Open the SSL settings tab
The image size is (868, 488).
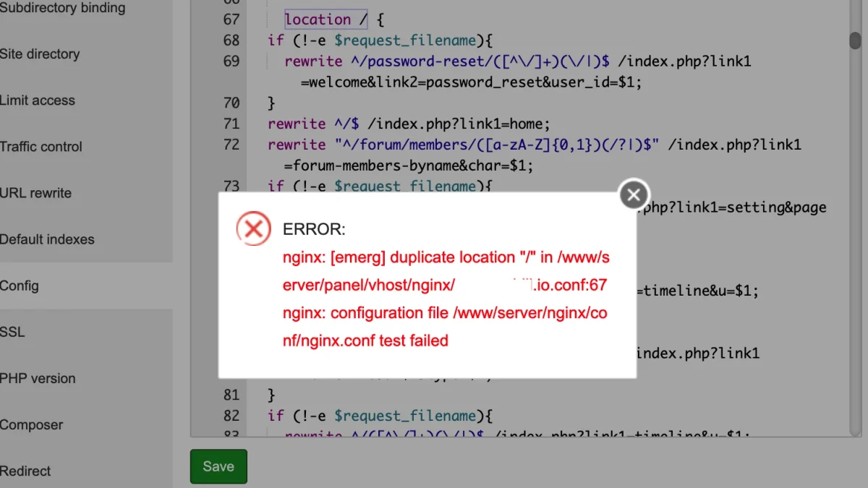coord(12,332)
